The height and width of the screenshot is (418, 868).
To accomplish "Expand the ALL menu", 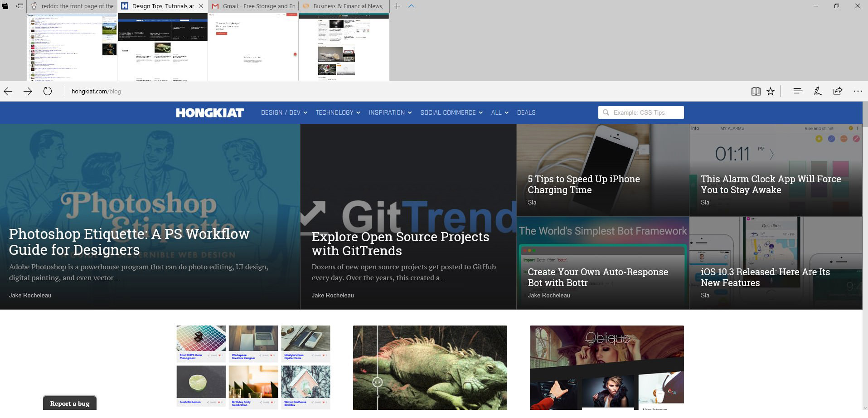I will pos(500,112).
